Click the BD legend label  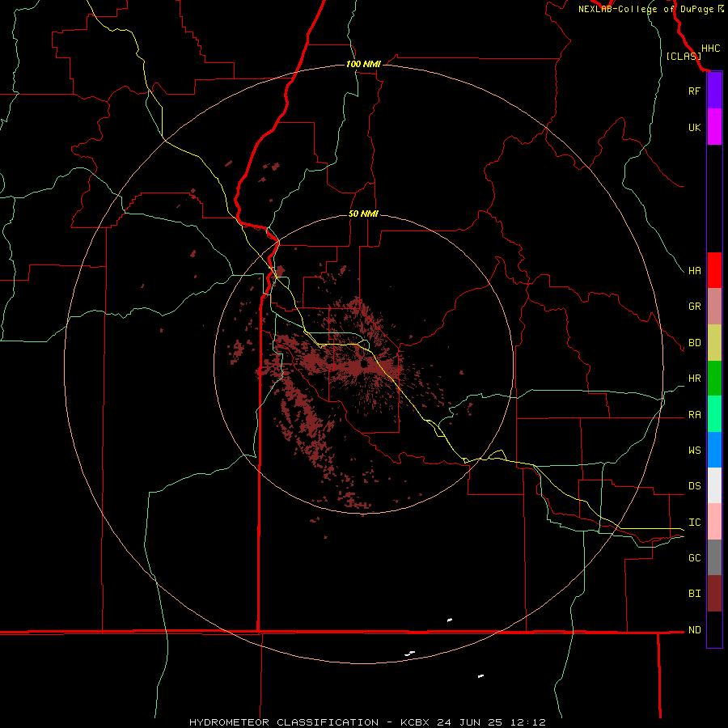[x=694, y=343]
